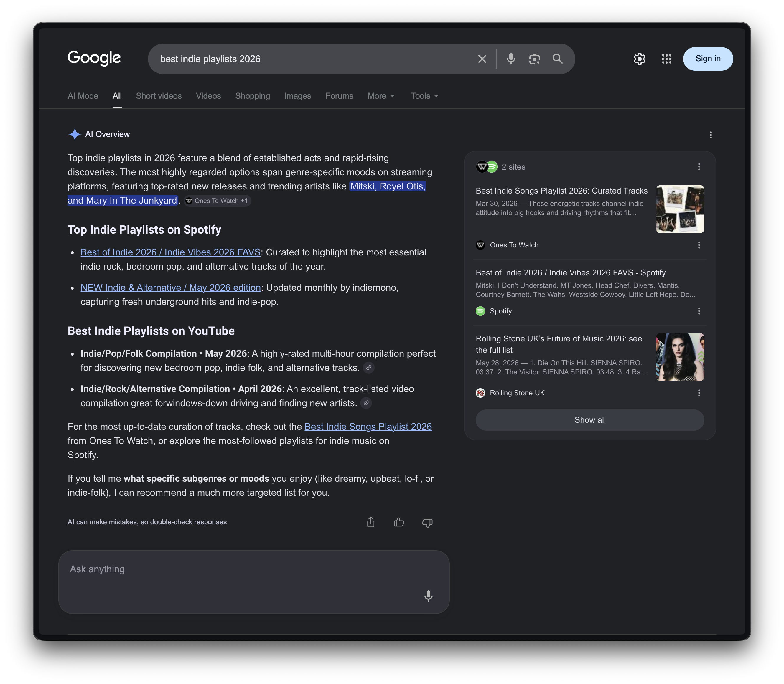The height and width of the screenshot is (684, 784).
Task: Switch to the Videos tab
Action: 208,96
